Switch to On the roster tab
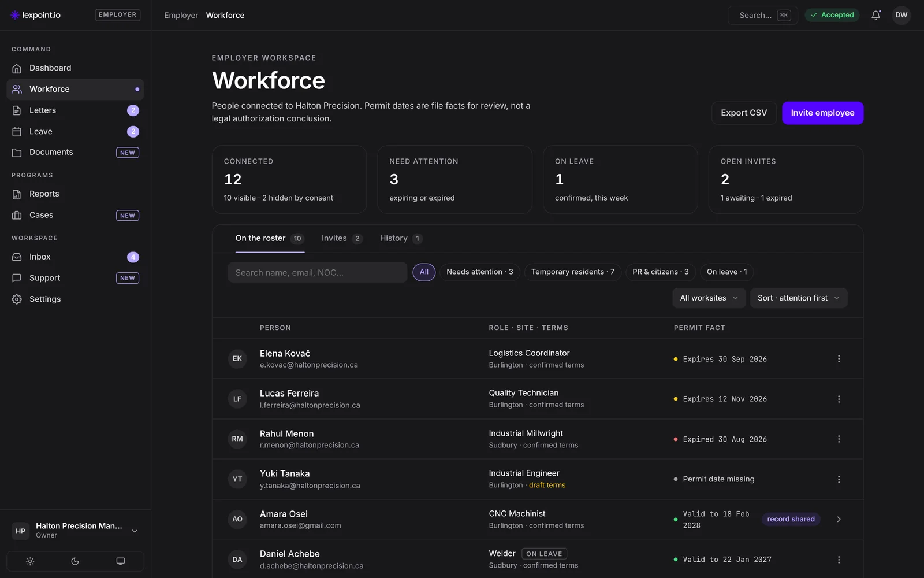 pos(269,239)
